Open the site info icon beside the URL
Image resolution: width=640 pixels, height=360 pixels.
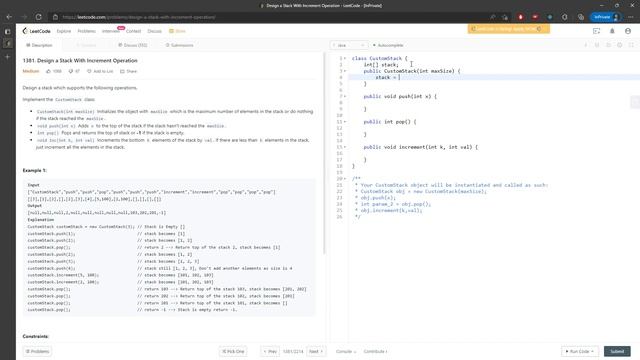click(x=56, y=17)
